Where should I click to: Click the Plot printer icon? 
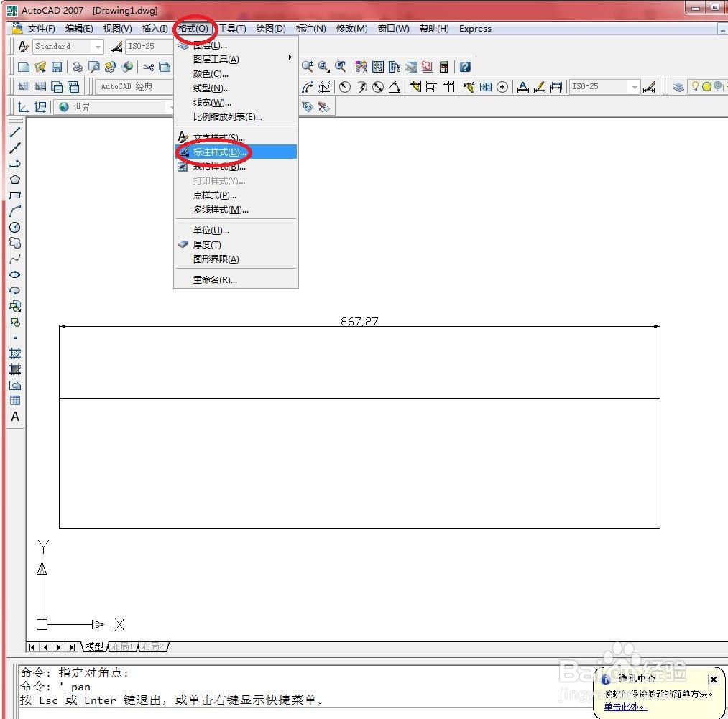(x=78, y=67)
